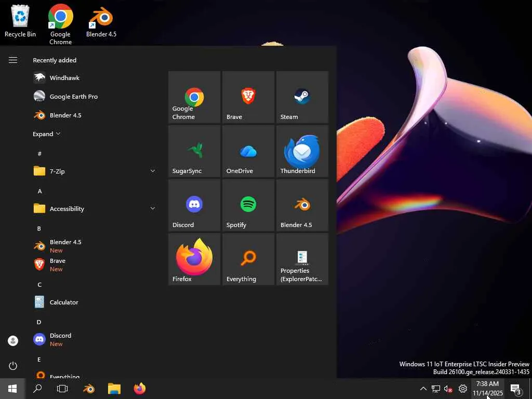Click the taskbar Search magnifier icon
The width and height of the screenshot is (532, 399).
pyautogui.click(x=37, y=389)
